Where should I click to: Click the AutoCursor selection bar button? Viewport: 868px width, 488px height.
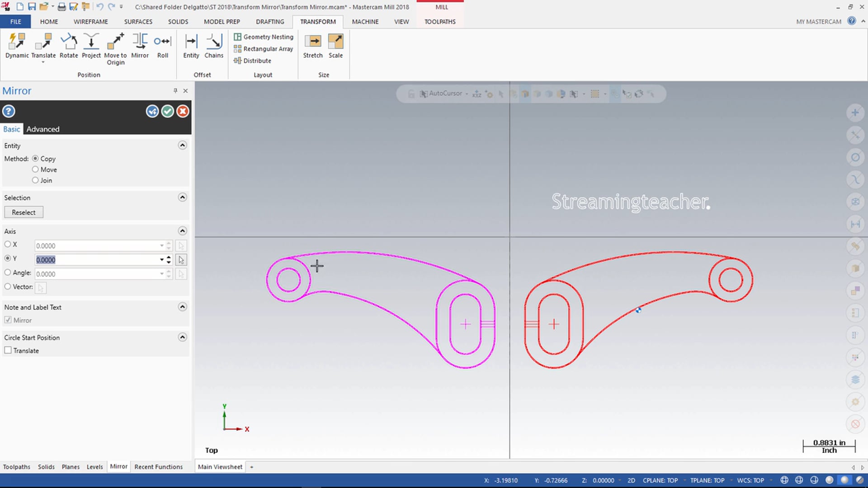pos(442,94)
